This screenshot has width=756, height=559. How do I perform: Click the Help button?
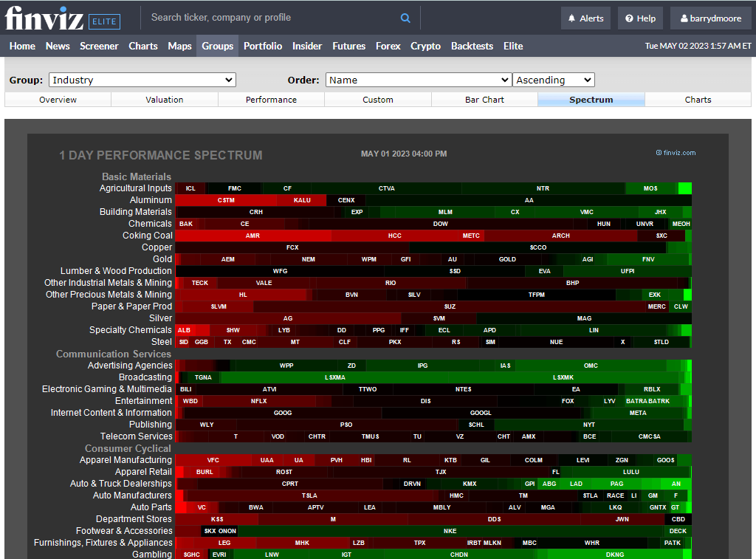tap(639, 18)
